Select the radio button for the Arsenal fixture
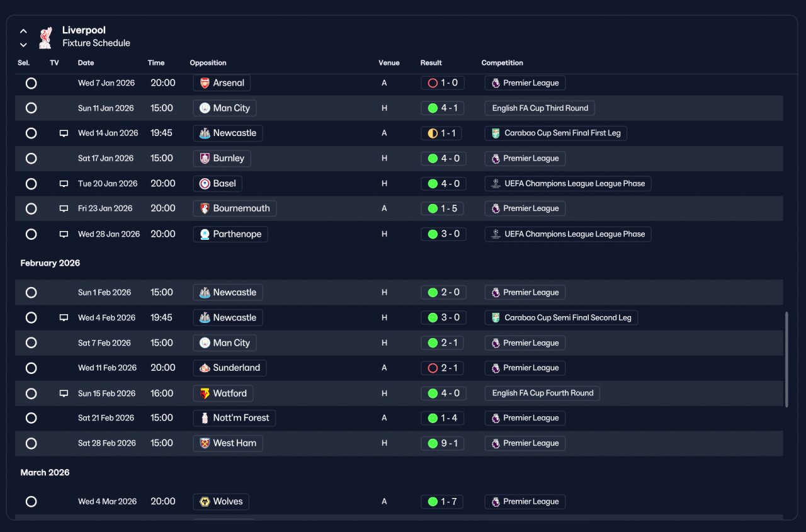This screenshot has height=532, width=806. (x=31, y=83)
